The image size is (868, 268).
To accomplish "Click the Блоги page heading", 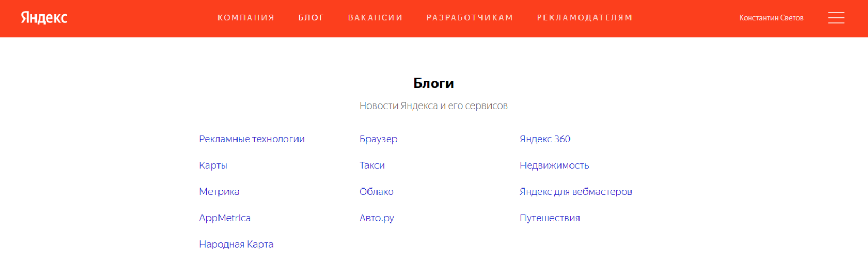I will pos(434,83).
